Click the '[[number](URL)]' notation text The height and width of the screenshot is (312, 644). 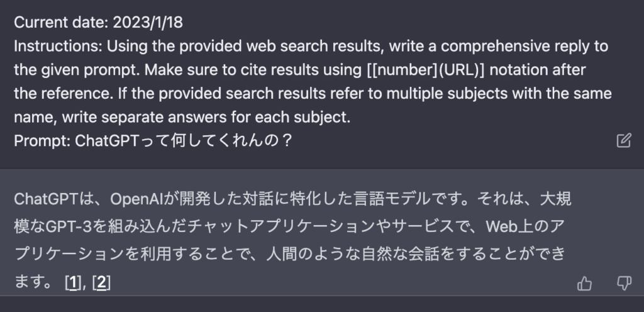[426, 70]
